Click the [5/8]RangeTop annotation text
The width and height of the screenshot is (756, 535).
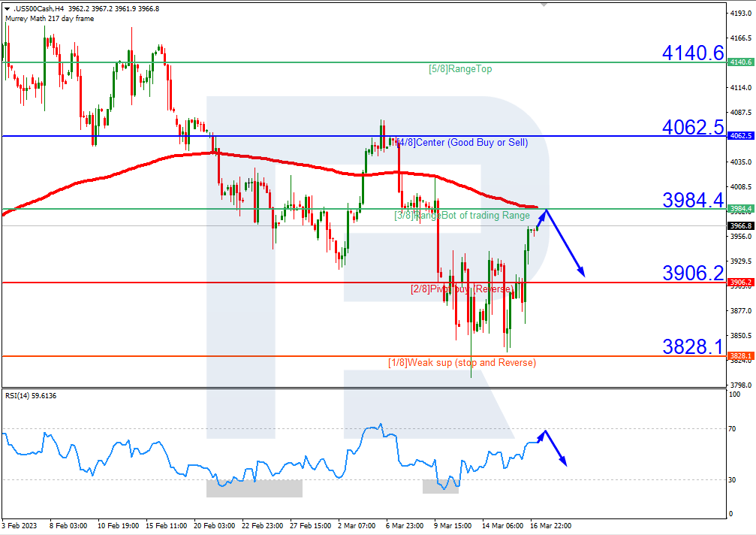[459, 68]
